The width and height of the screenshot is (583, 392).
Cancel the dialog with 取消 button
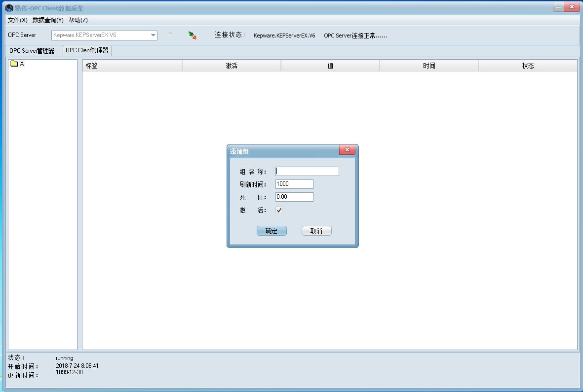316,231
